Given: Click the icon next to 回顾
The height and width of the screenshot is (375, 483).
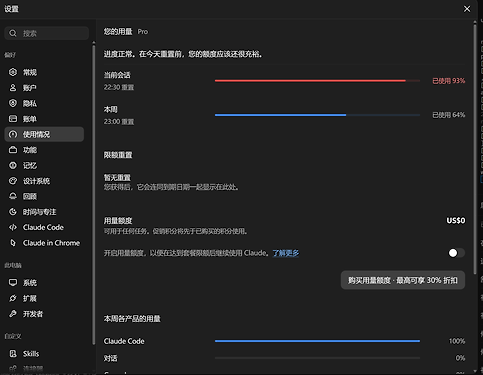Looking at the screenshot, I should [x=13, y=196].
